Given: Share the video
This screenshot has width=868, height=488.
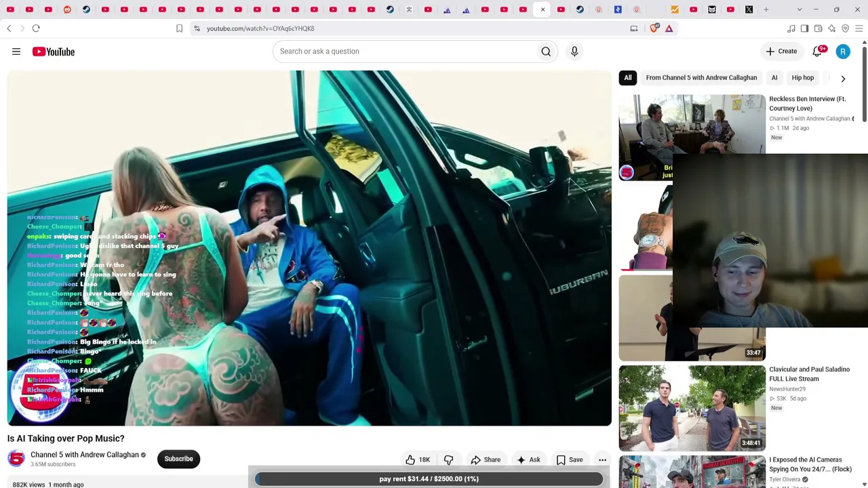Looking at the screenshot, I should pyautogui.click(x=486, y=460).
